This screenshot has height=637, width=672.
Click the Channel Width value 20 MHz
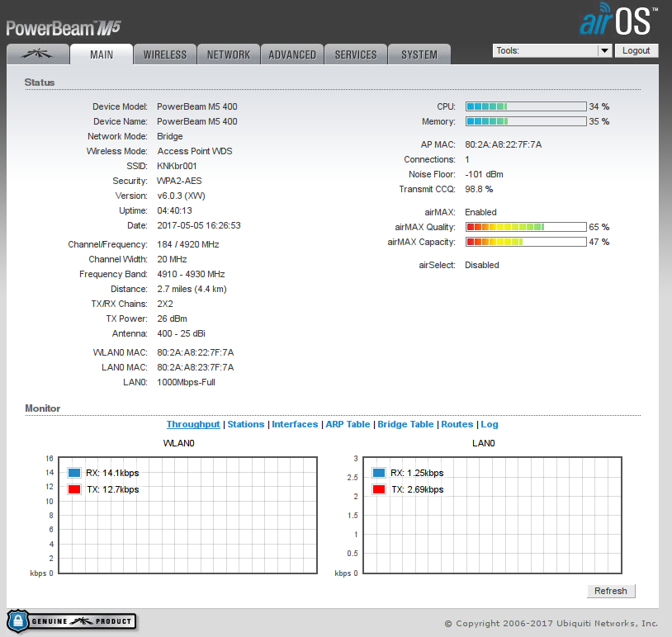172,259
